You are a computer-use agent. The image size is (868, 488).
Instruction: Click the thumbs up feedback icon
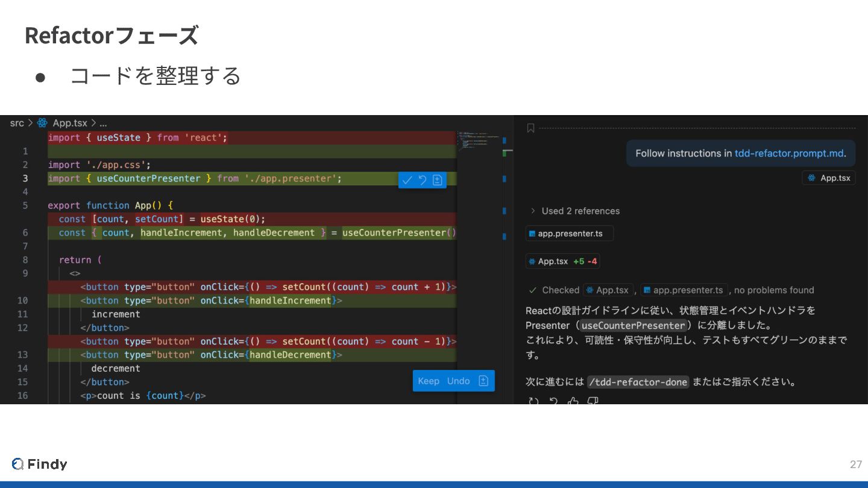click(x=573, y=400)
